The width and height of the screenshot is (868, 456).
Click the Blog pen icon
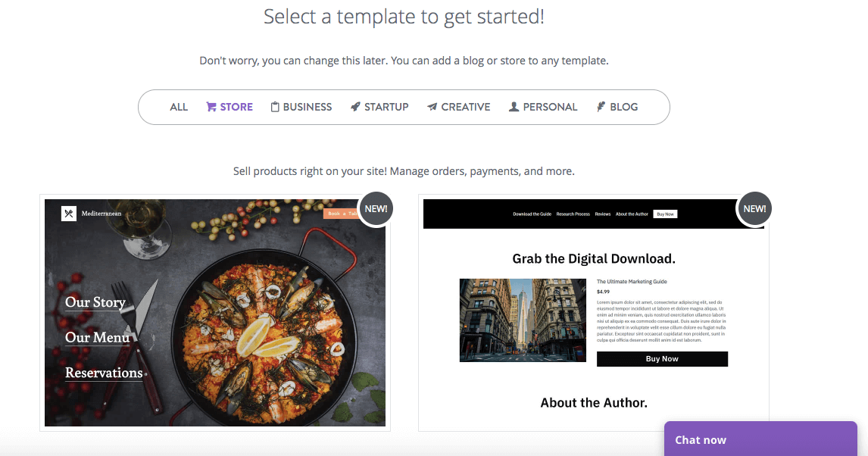pos(600,106)
